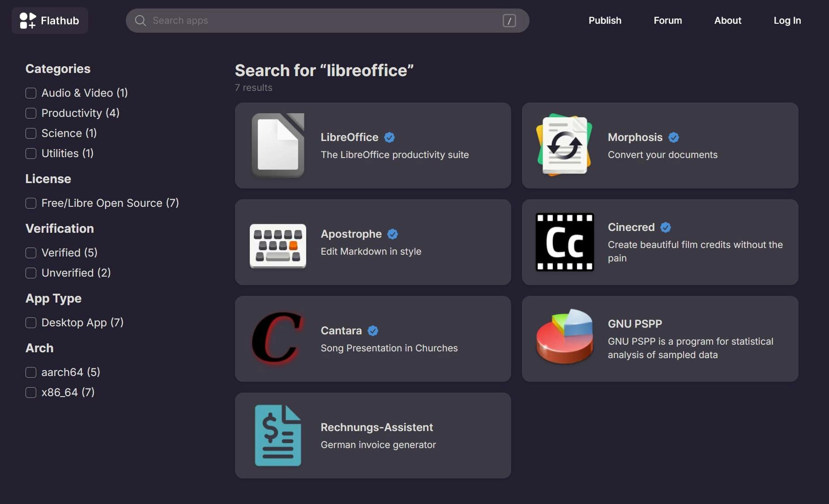Click the Flathub logo icon
Screen dimensions: 829x504
click(x=28, y=21)
